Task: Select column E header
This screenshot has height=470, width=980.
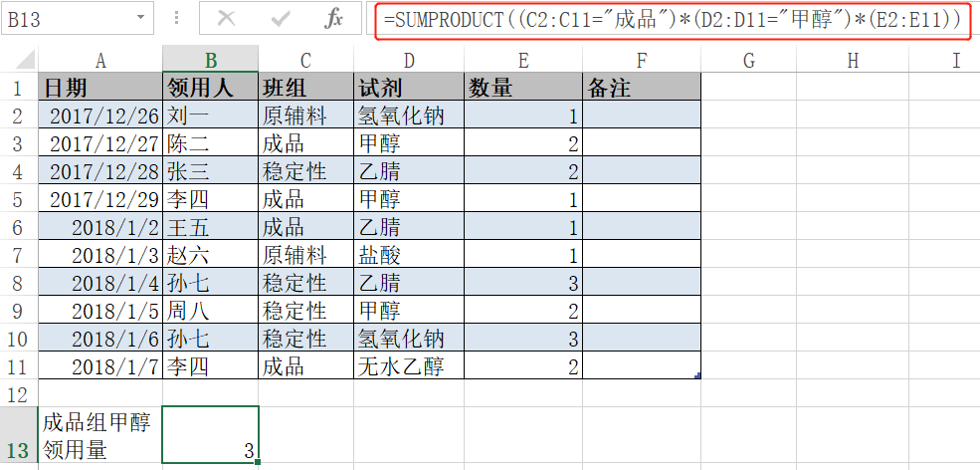Action: pyautogui.click(x=523, y=61)
